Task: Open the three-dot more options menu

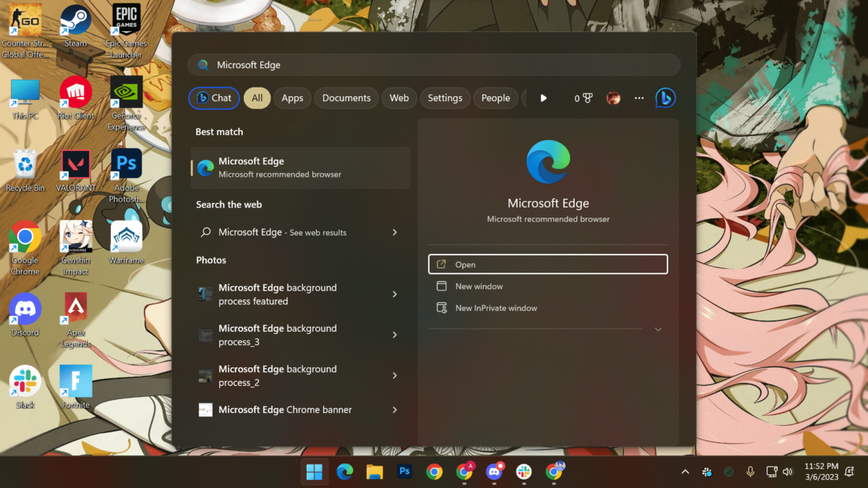Action: (639, 98)
